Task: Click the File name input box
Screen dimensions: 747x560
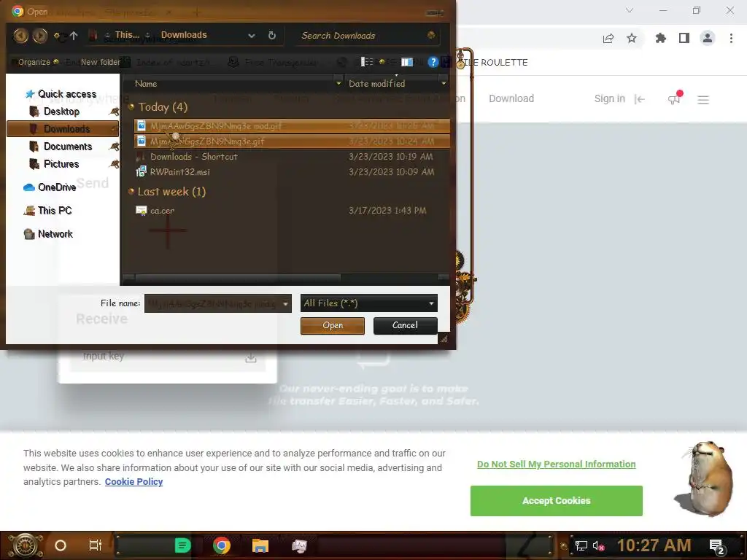Action: (212, 303)
